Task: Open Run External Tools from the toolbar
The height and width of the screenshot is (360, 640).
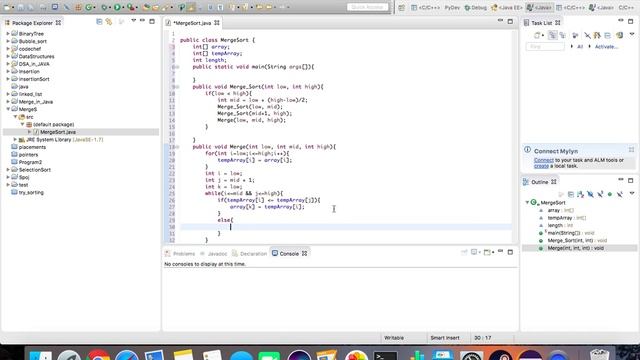Action: [x=131, y=7]
